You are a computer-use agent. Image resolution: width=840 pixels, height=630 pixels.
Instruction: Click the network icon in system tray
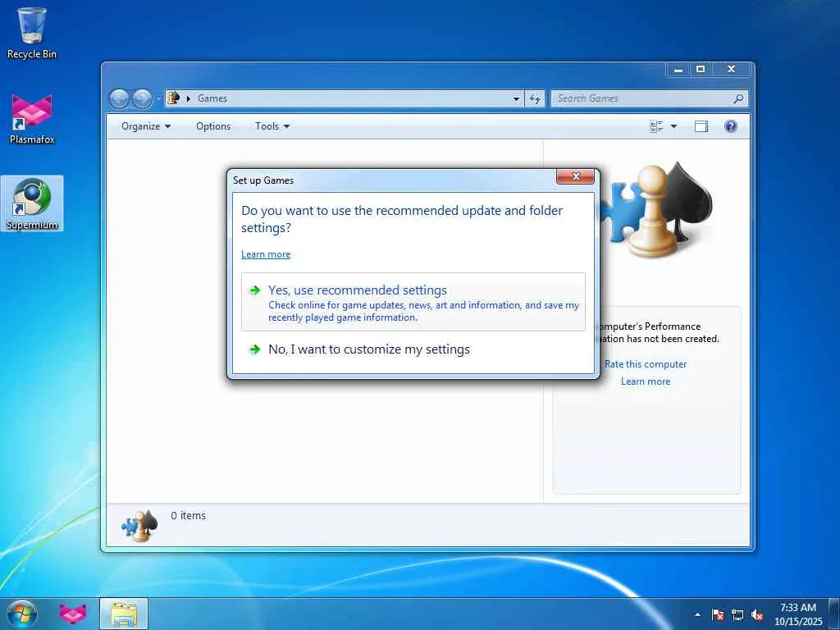click(737, 614)
